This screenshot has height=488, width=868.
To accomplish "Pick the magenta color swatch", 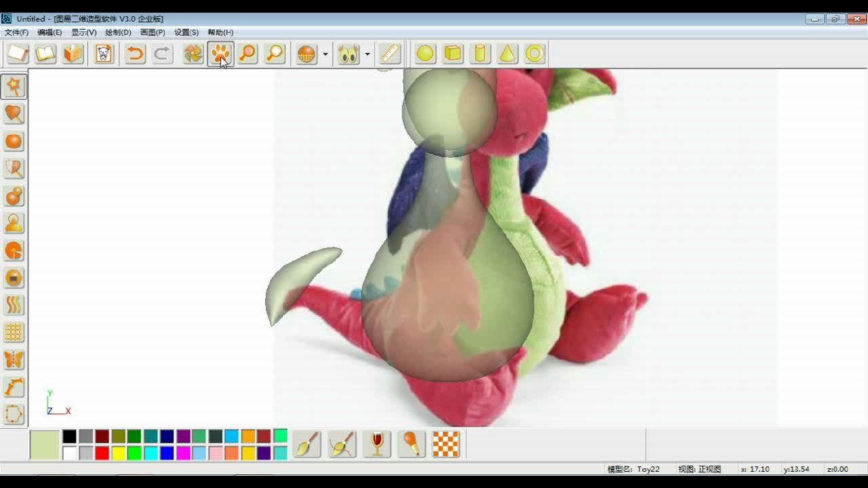I will coord(183,453).
